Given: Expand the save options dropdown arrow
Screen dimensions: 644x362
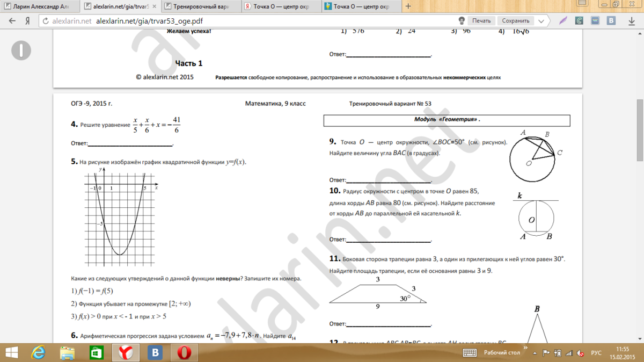Looking at the screenshot, I should click(541, 21).
